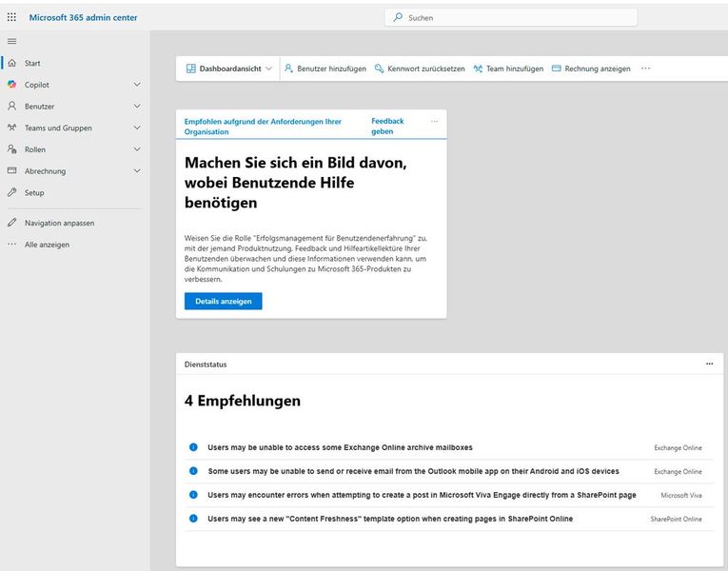The width and height of the screenshot is (728, 571).
Task: Click Exchange Online label on Outlook mobile row
Action: [x=678, y=472]
